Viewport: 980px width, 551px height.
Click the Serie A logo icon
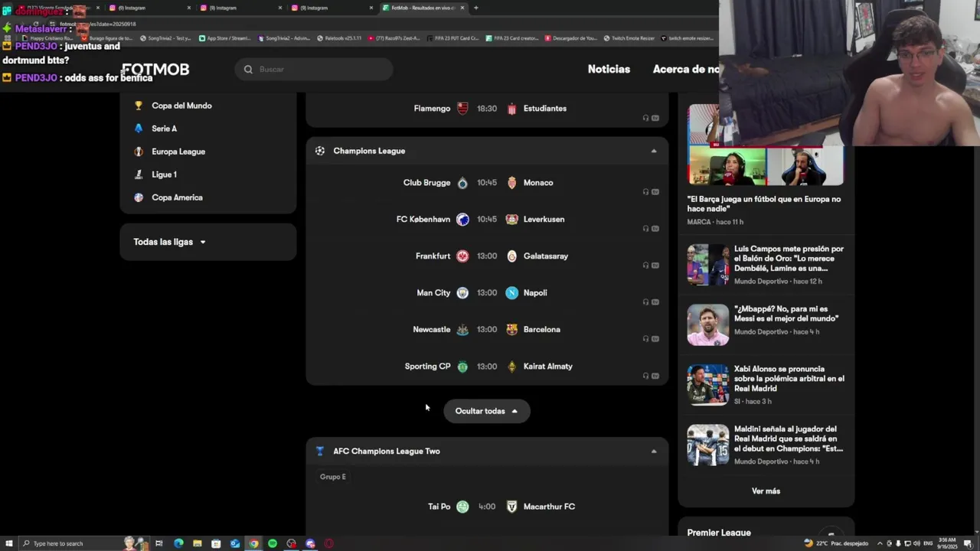coord(139,129)
